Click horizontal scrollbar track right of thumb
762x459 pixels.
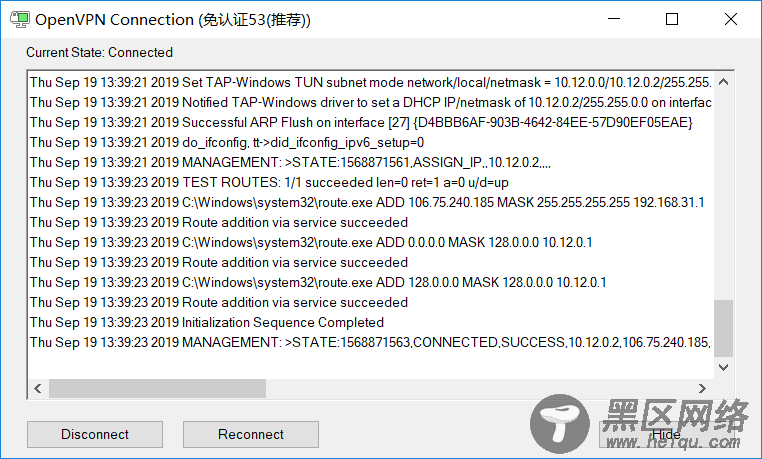click(479, 388)
